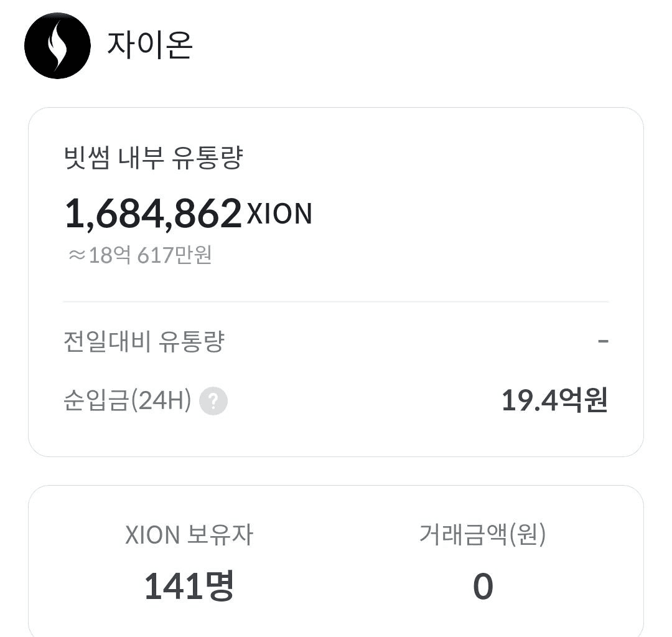This screenshot has height=637, width=672.
Task: Click the dash value for 전일대비 유통량
Action: coord(602,341)
